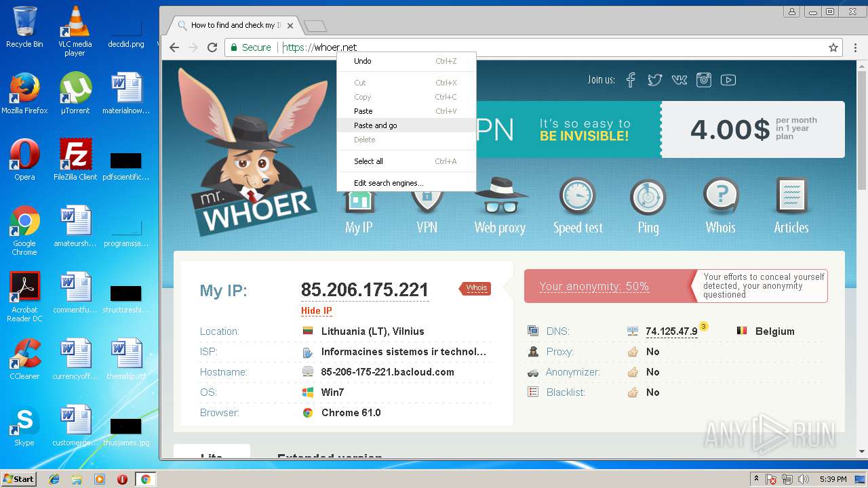
Task: Open Internet Explorer from taskbar
Action: click(x=54, y=479)
